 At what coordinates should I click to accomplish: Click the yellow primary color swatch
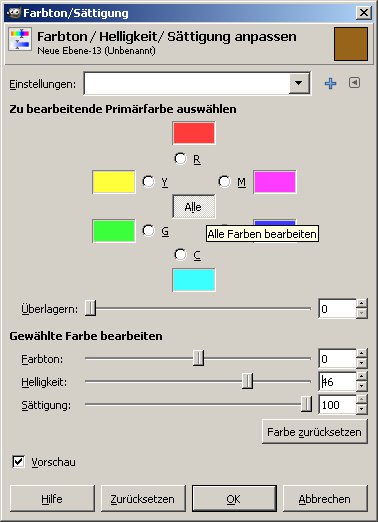click(x=114, y=182)
